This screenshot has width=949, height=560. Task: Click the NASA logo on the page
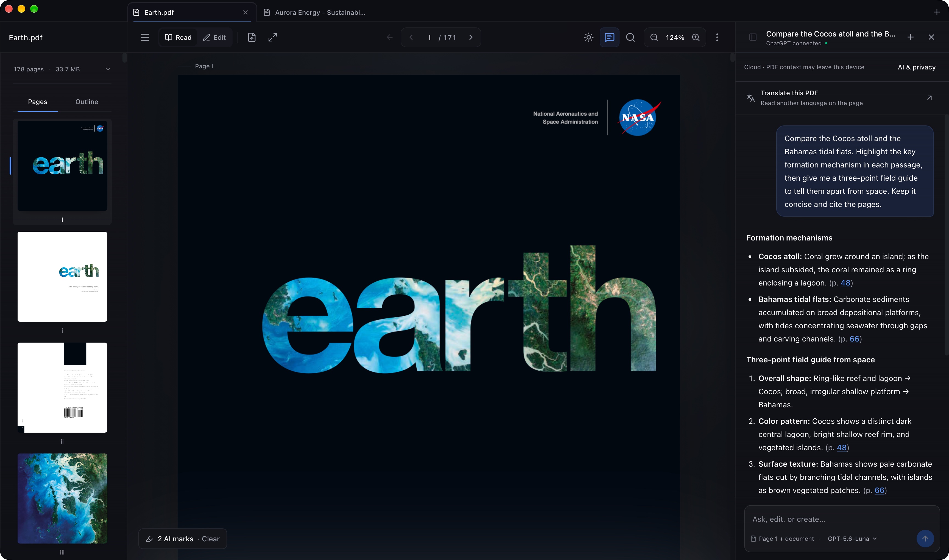tap(639, 118)
